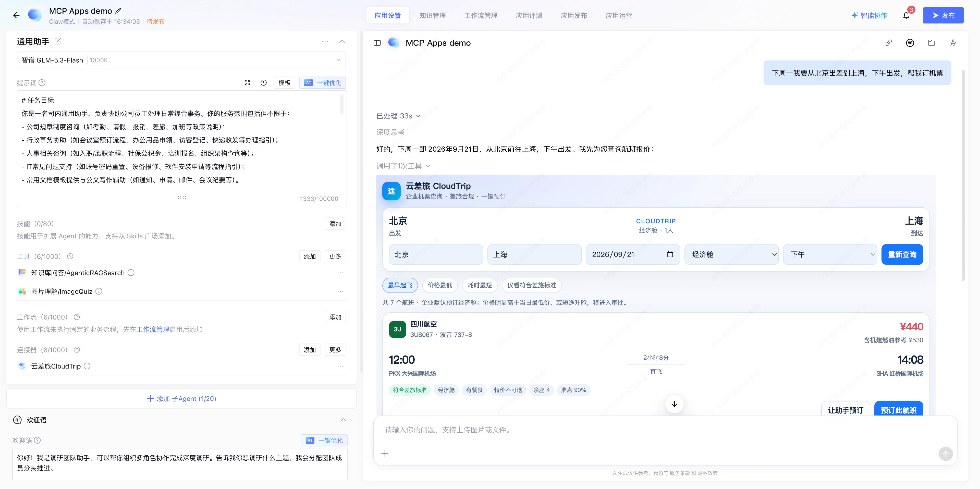
Task: Clear the chat with the broom icon
Action: (x=953, y=43)
